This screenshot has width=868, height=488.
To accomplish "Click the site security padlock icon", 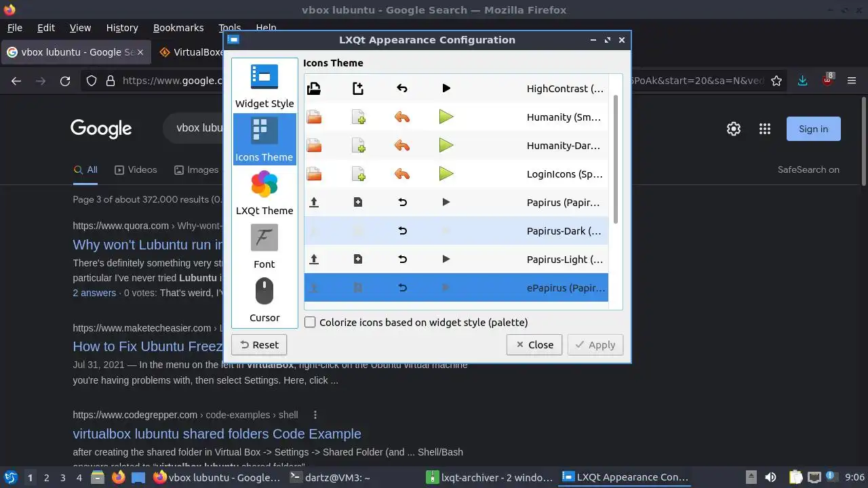I will pyautogui.click(x=111, y=81).
